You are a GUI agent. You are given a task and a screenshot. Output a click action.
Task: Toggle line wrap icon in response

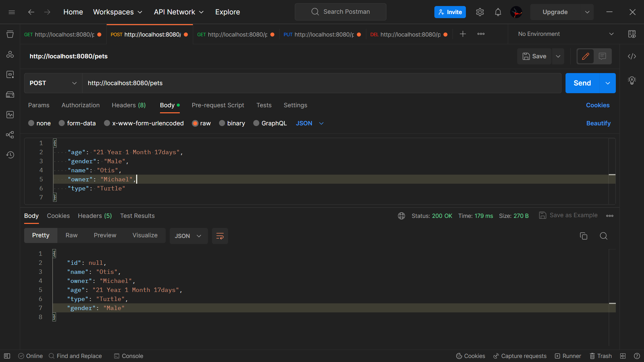[220, 236]
